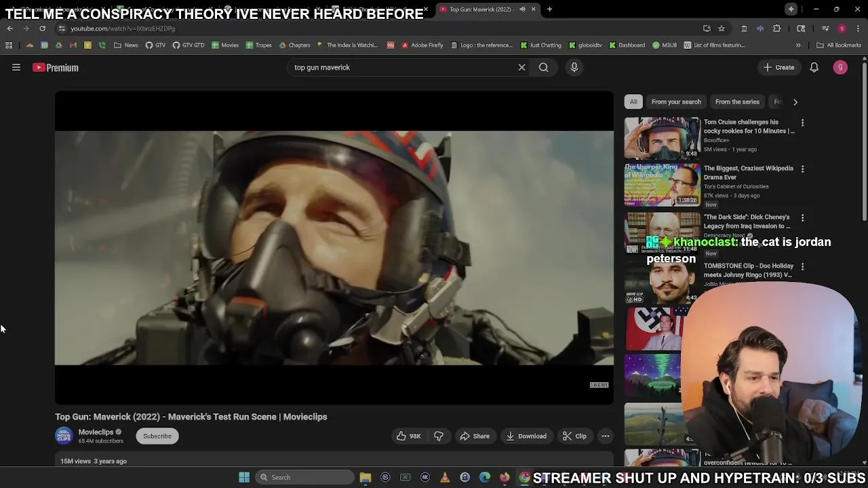Clear the search box with X
The image size is (868, 488).
[521, 67]
